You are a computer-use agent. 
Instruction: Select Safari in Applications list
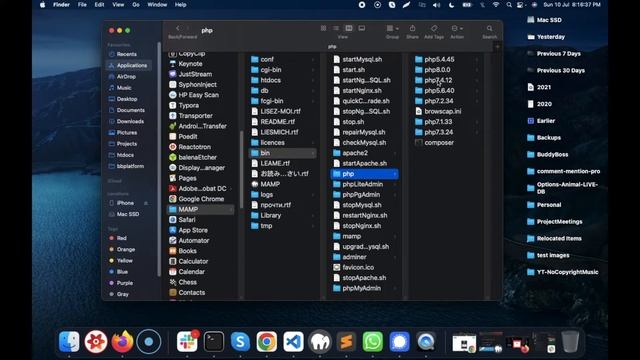pyautogui.click(x=187, y=220)
